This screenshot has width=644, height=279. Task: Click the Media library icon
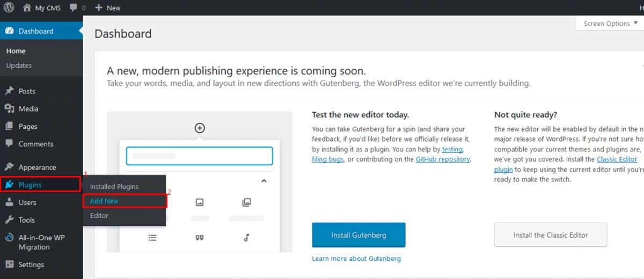pyautogui.click(x=9, y=108)
